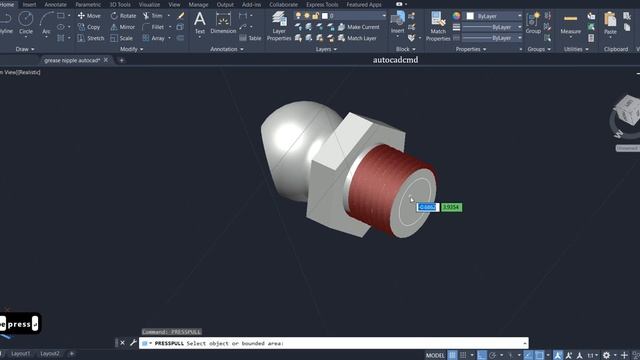Open the Featured Apps tab
640x360 pixels.
pyautogui.click(x=364, y=4)
